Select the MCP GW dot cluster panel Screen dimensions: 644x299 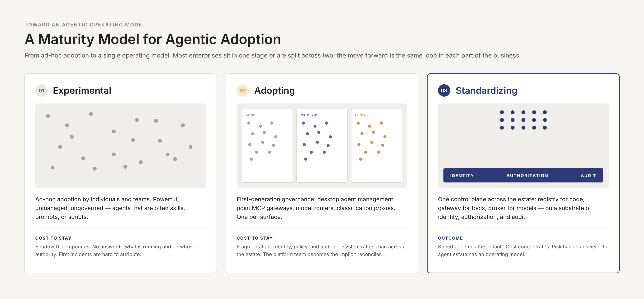pos(322,145)
